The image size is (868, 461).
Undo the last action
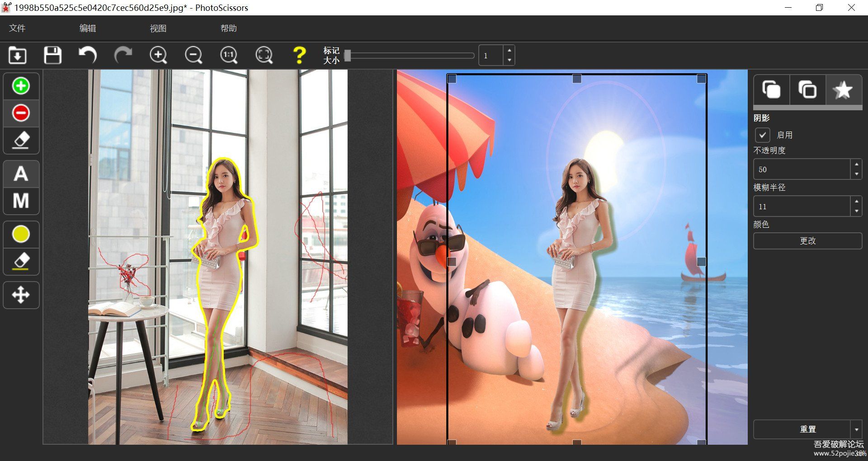(x=88, y=56)
